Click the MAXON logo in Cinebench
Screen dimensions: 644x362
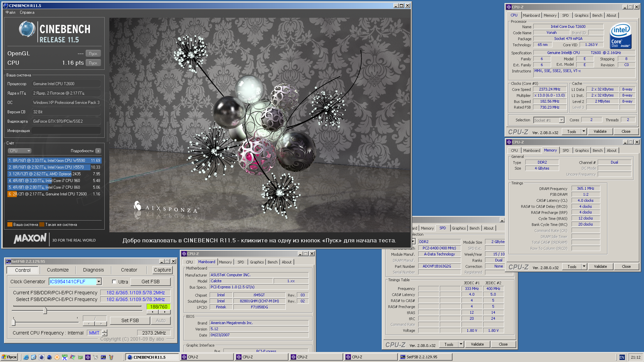(x=30, y=239)
